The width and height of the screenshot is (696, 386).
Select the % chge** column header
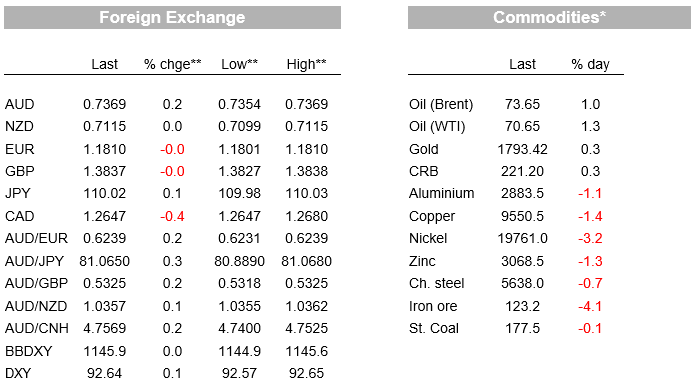[x=173, y=64]
